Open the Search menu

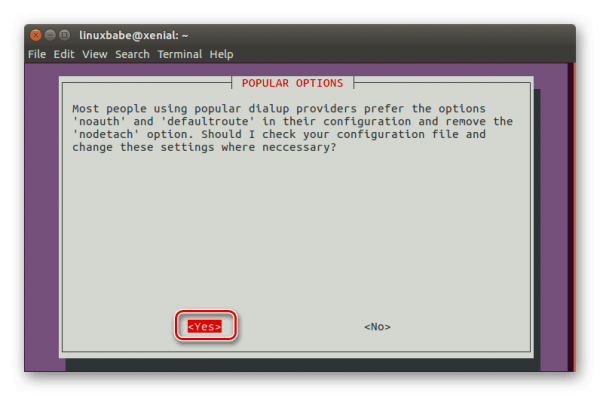tap(132, 54)
